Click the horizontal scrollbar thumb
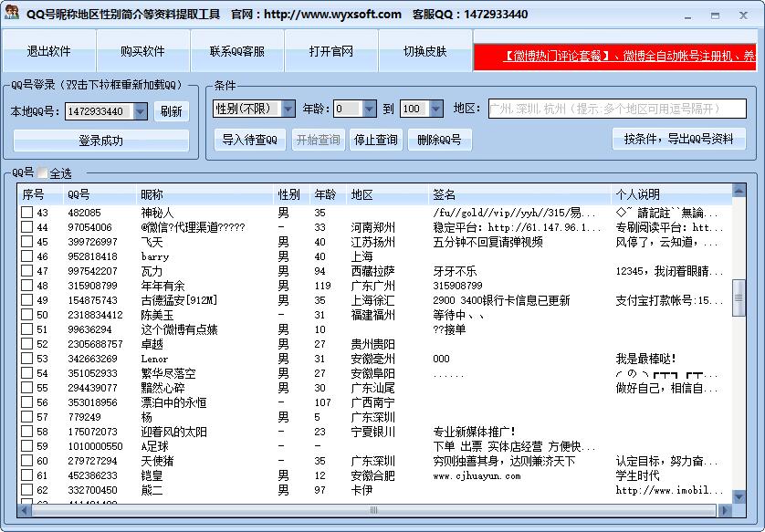765x532 pixels. [x=373, y=510]
